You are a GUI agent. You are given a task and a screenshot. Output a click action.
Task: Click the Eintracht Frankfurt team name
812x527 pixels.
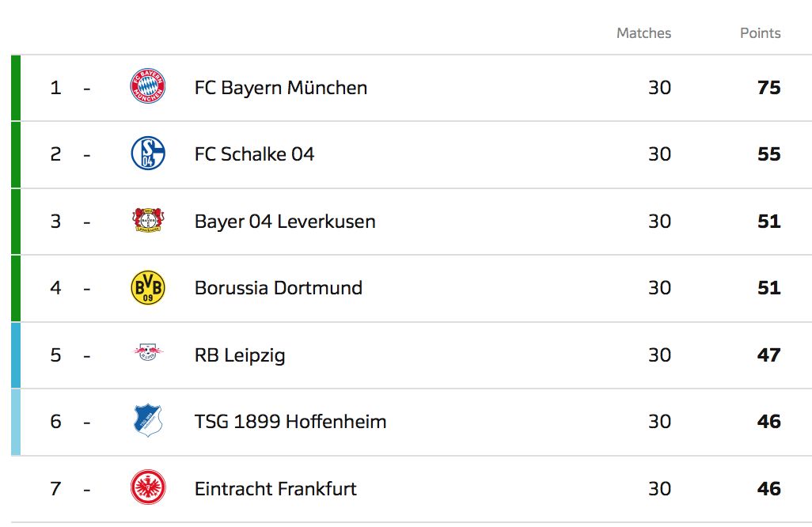point(275,488)
